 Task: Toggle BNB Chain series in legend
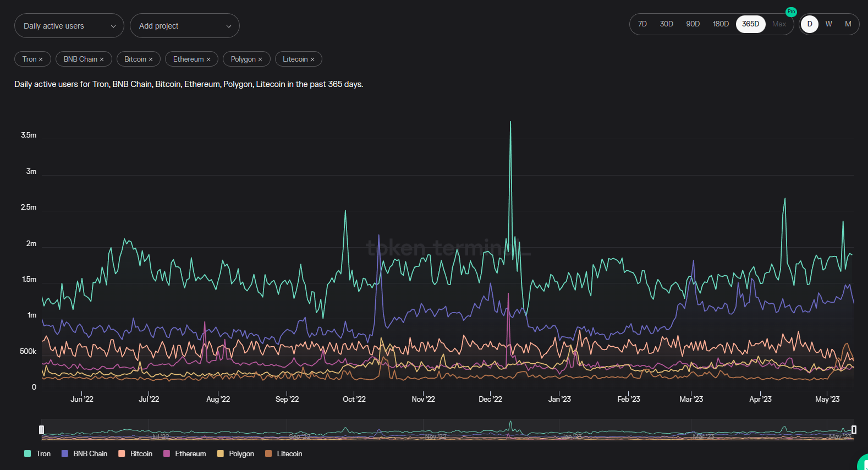pyautogui.click(x=85, y=454)
